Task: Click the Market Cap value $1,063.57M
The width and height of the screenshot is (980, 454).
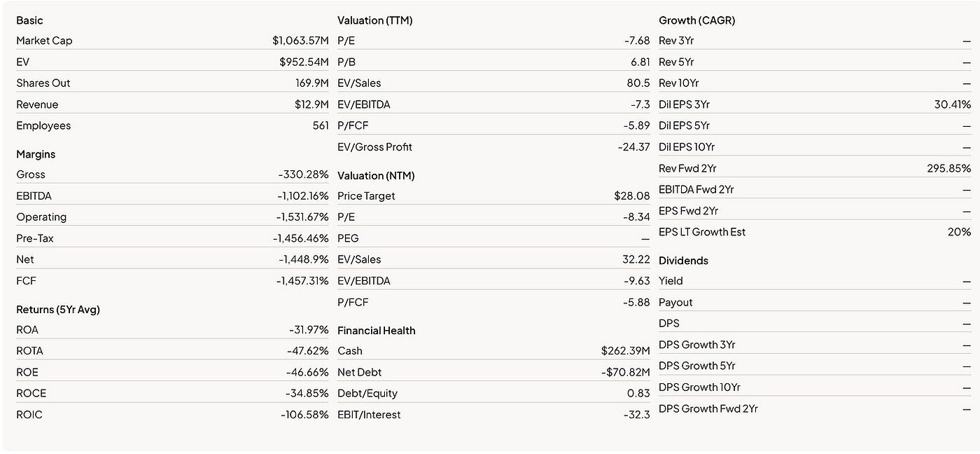Action: click(300, 41)
